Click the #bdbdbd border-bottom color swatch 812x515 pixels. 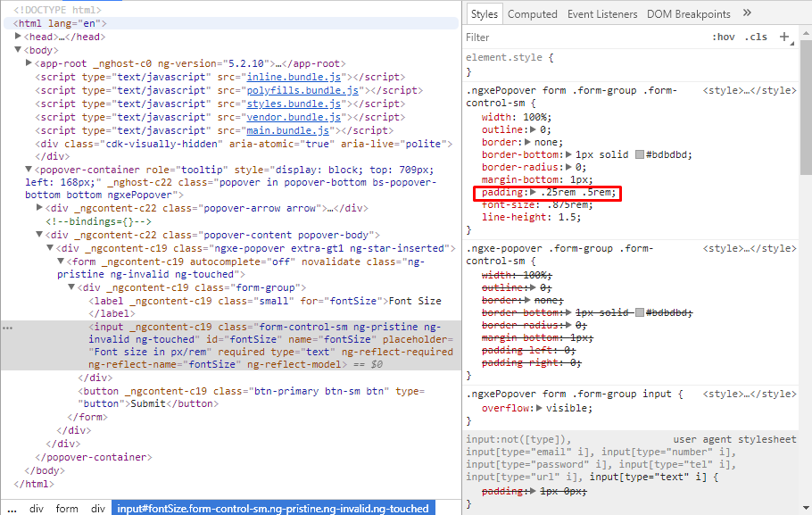tap(640, 154)
